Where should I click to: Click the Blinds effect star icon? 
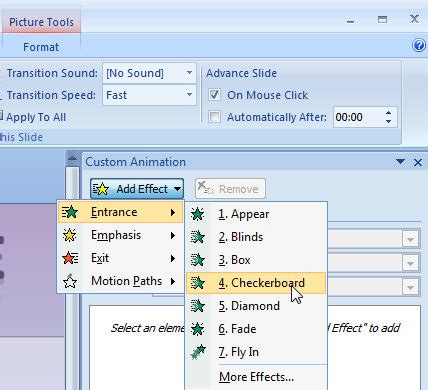[x=198, y=237]
